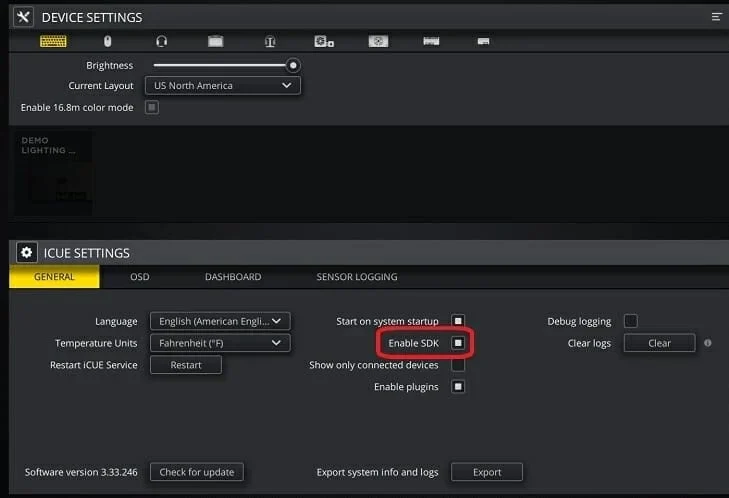Select the mouse device icon

pyautogui.click(x=107, y=41)
